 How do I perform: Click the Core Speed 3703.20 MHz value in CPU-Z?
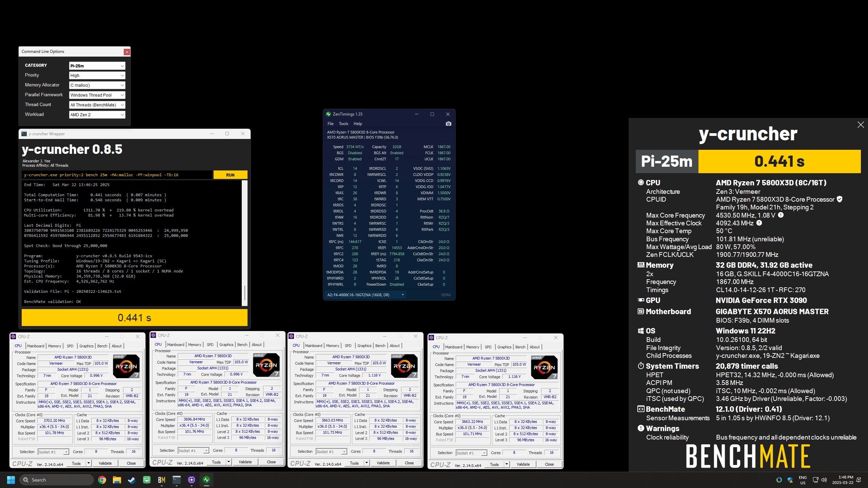pyautogui.click(x=54, y=421)
